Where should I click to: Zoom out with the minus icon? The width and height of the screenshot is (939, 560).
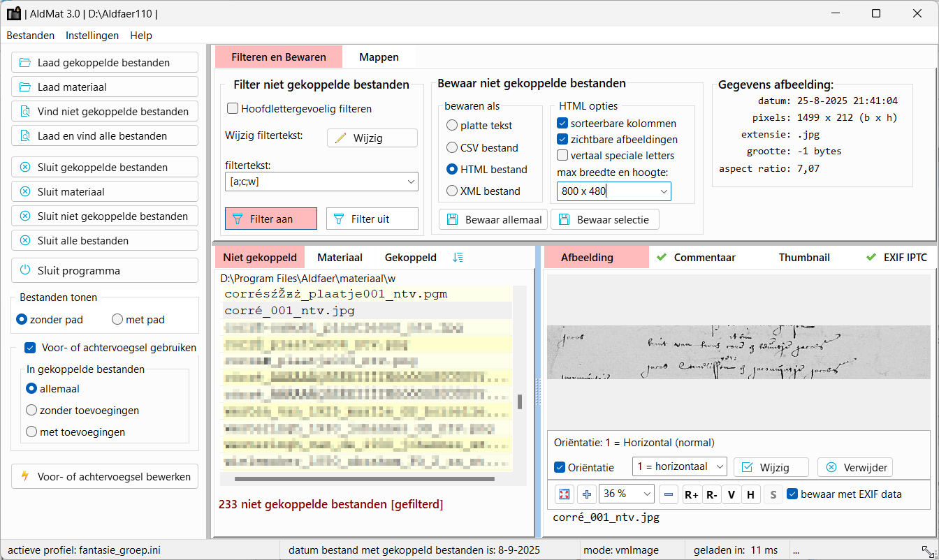point(669,494)
